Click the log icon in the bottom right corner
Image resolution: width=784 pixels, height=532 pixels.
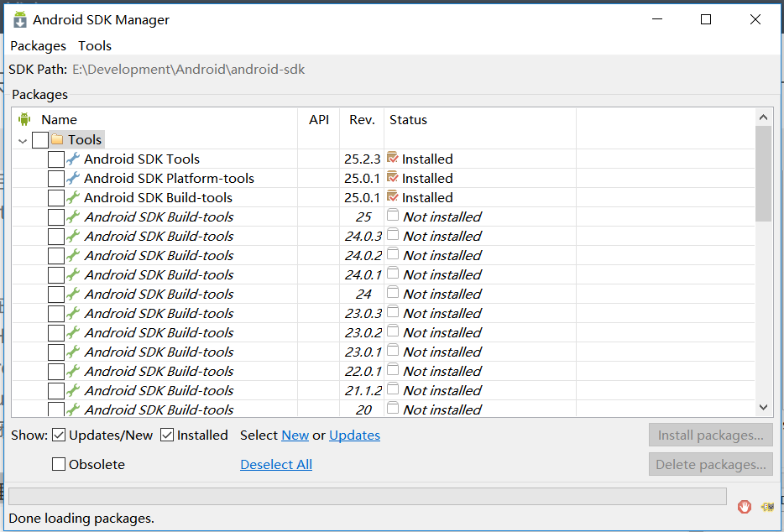point(767,507)
